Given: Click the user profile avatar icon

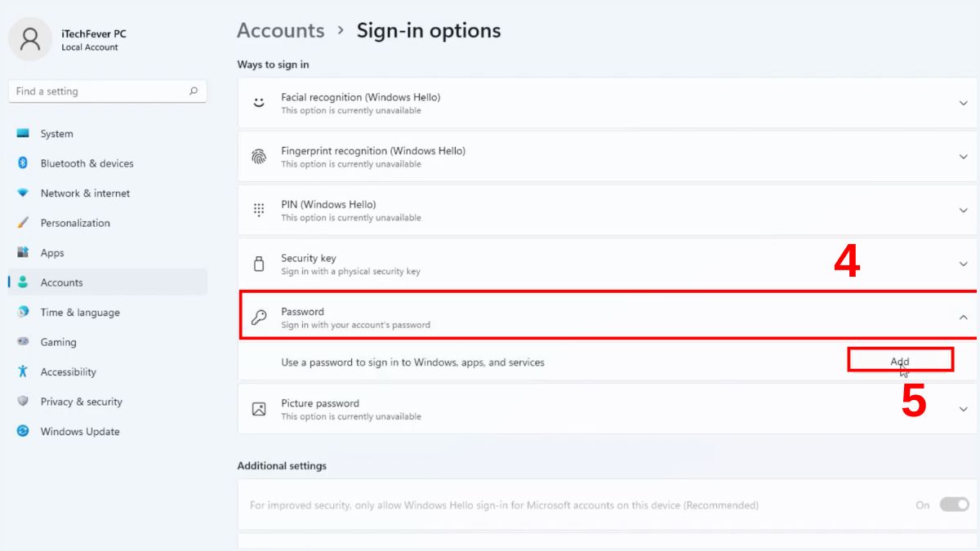Looking at the screenshot, I should tap(30, 39).
